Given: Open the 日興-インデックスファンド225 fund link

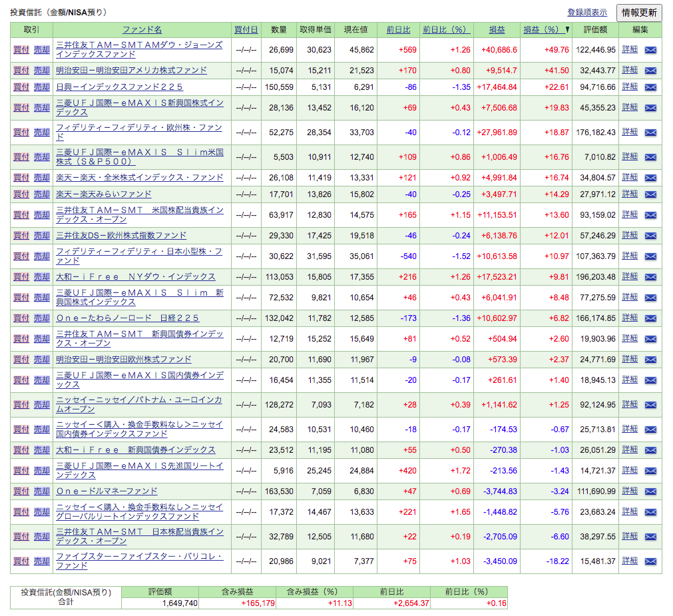Looking at the screenshot, I should pyautogui.click(x=119, y=87).
